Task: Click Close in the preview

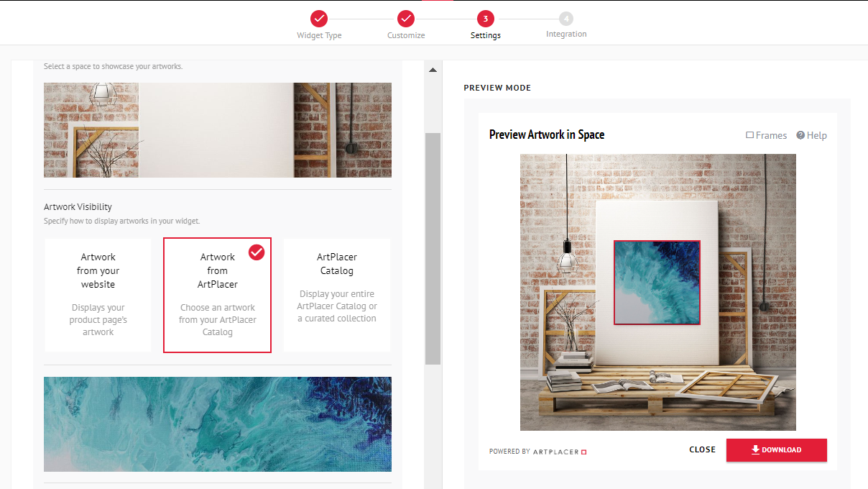Action: (x=702, y=449)
